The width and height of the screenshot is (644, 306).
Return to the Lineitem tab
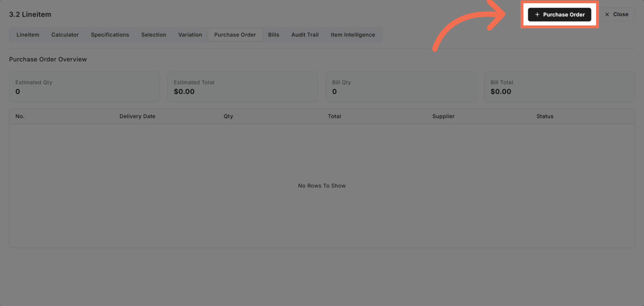(x=28, y=35)
